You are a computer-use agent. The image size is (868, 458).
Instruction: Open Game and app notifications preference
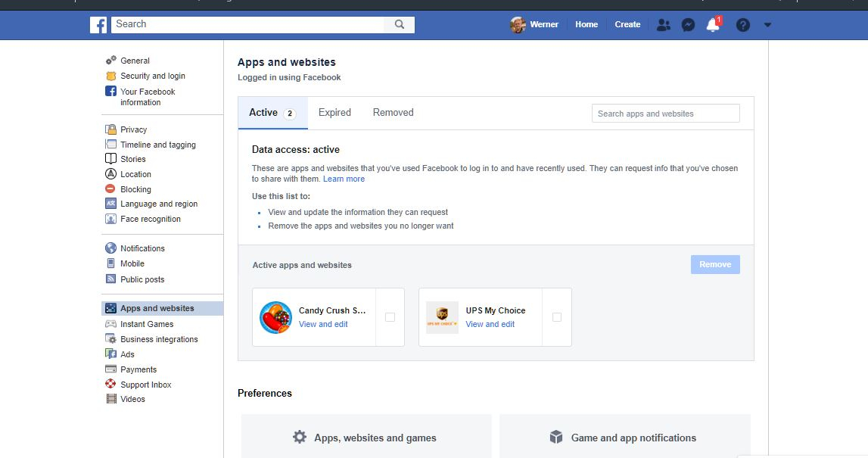click(x=625, y=437)
